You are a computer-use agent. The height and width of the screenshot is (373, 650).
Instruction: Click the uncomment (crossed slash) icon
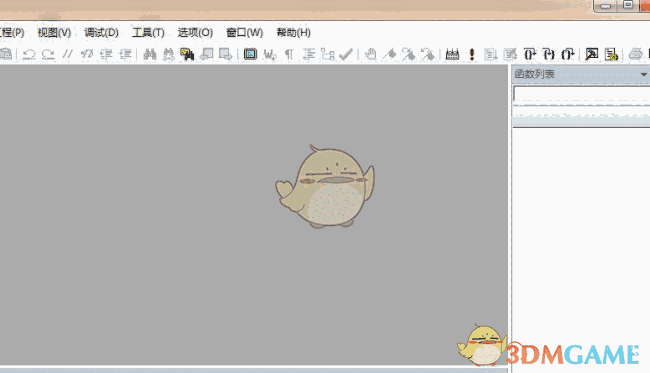[87, 54]
